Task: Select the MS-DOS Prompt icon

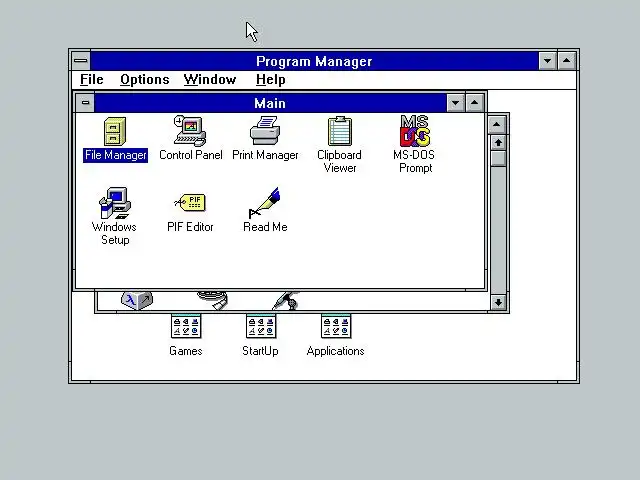Action: click(x=415, y=131)
